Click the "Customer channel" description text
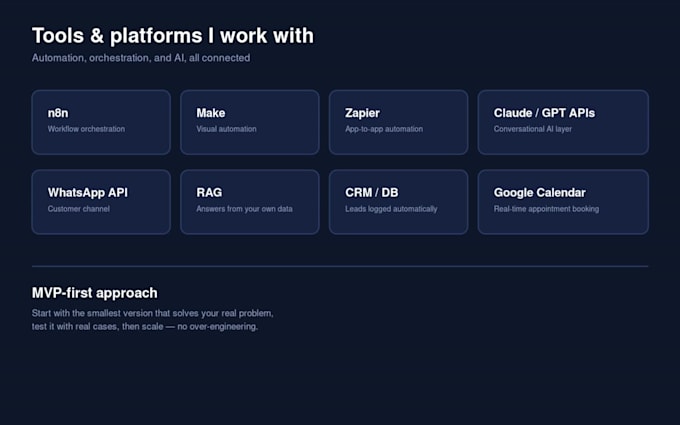The width and height of the screenshot is (680, 425). (x=78, y=209)
